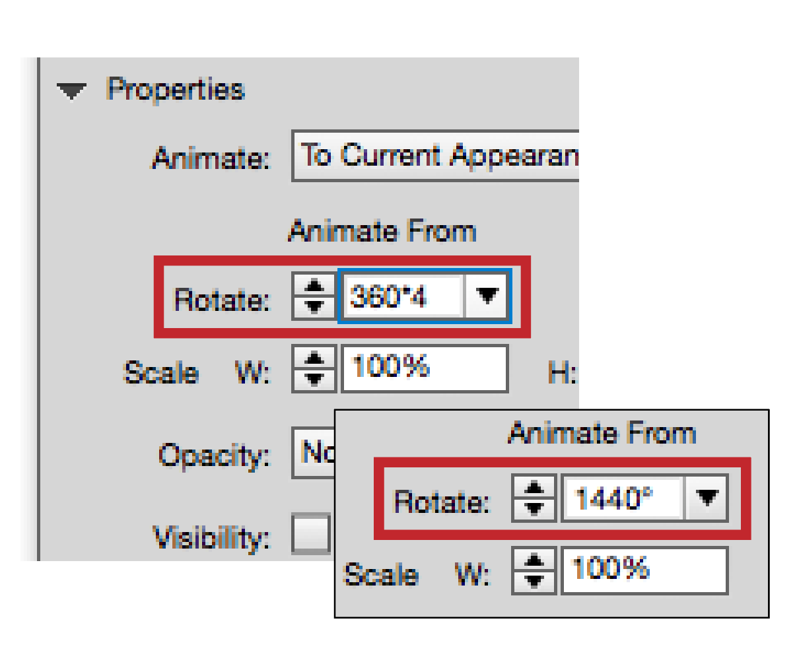Click the Animate From heading in inset panel
The width and height of the screenshot is (797, 672).
coord(602,434)
